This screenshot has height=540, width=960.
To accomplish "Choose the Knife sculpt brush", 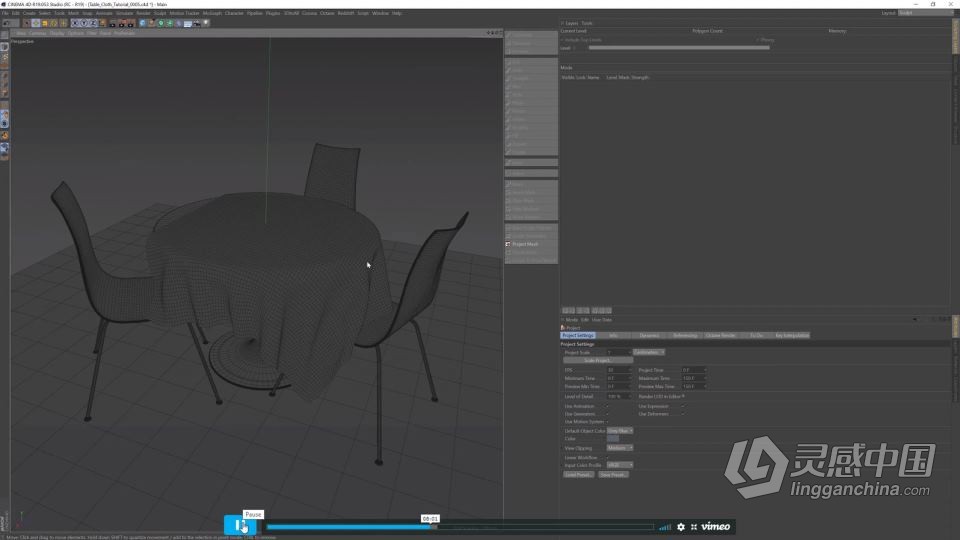I will pos(531,94).
